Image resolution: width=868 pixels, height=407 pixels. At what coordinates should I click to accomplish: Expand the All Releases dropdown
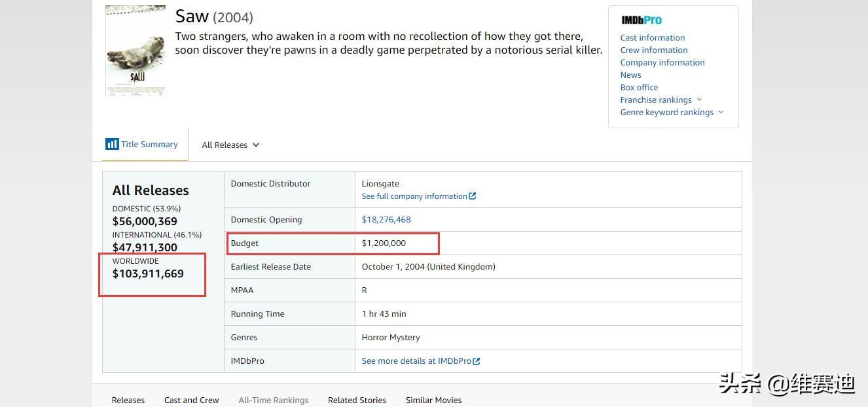point(230,145)
